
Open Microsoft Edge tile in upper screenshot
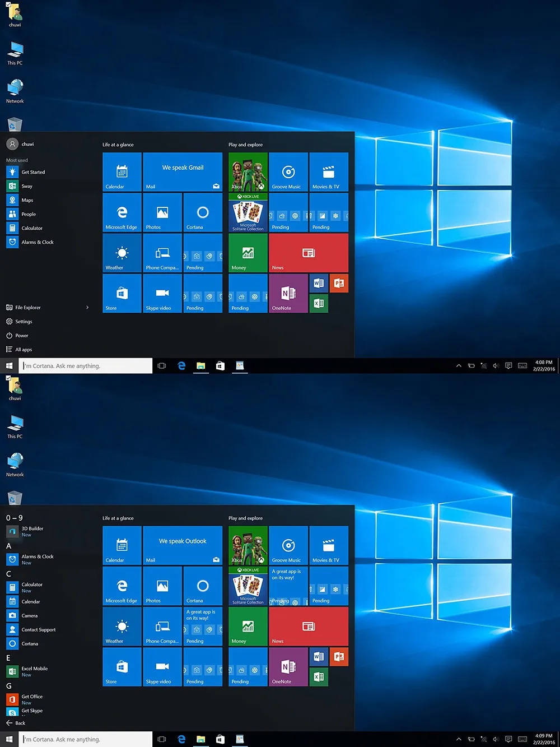pos(122,212)
